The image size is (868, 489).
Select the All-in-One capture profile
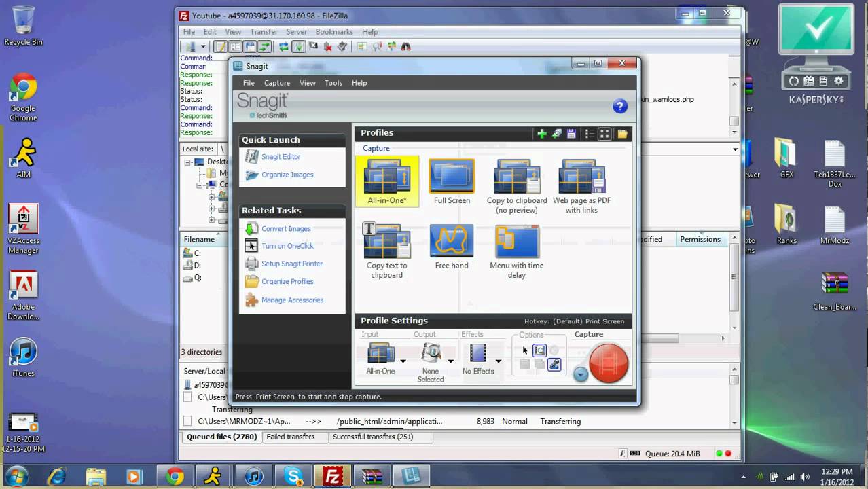click(386, 181)
